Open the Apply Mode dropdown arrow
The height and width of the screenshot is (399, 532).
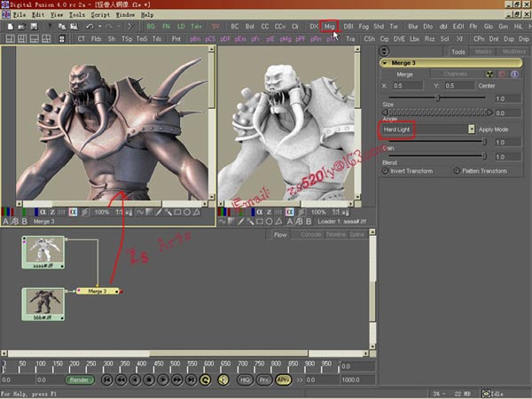pyautogui.click(x=472, y=129)
